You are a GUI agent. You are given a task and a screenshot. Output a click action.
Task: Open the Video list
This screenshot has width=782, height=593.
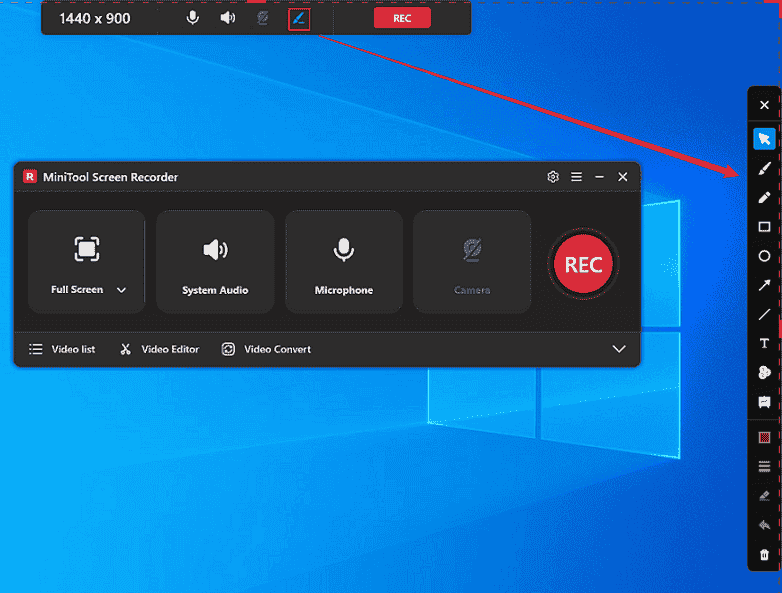62,349
